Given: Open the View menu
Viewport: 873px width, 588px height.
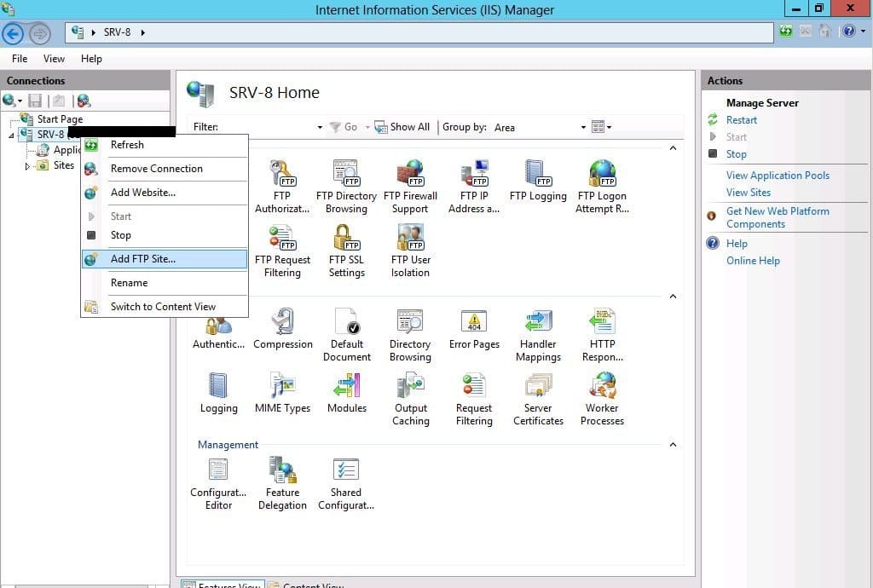Looking at the screenshot, I should click(x=54, y=59).
